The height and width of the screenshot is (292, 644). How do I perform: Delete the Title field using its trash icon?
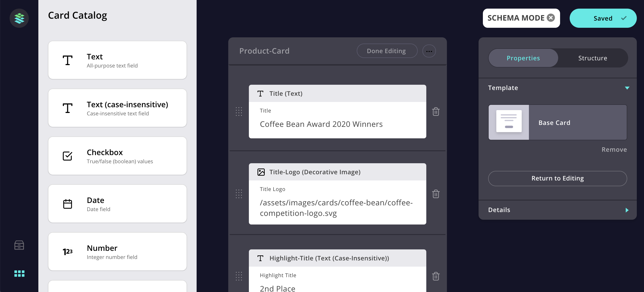(435, 112)
